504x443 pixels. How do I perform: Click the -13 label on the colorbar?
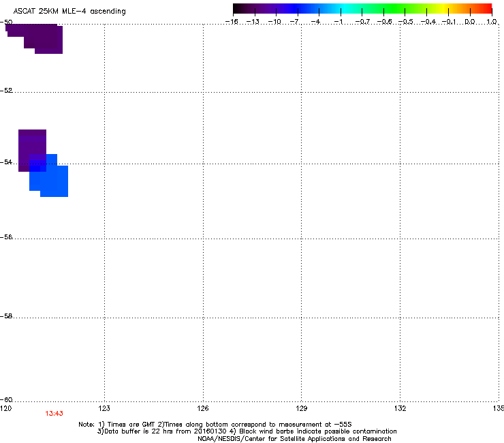pos(253,22)
